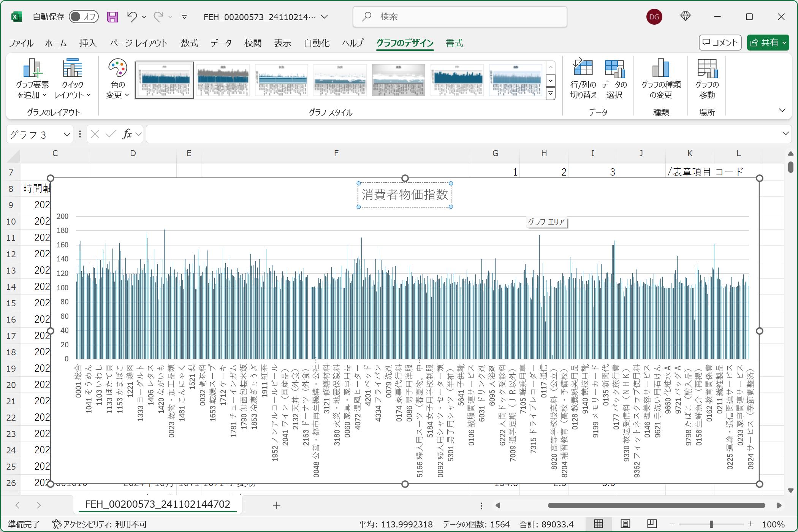Expand the formula bar
The height and width of the screenshot is (532, 798).
pos(785,134)
